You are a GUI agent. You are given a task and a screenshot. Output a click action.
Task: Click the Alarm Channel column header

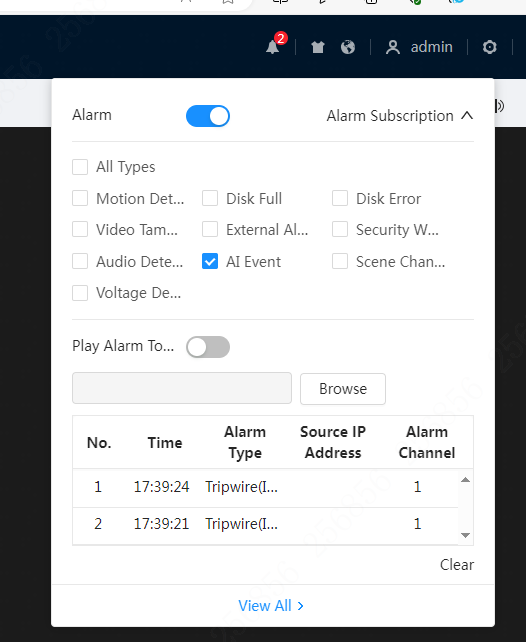click(x=427, y=442)
